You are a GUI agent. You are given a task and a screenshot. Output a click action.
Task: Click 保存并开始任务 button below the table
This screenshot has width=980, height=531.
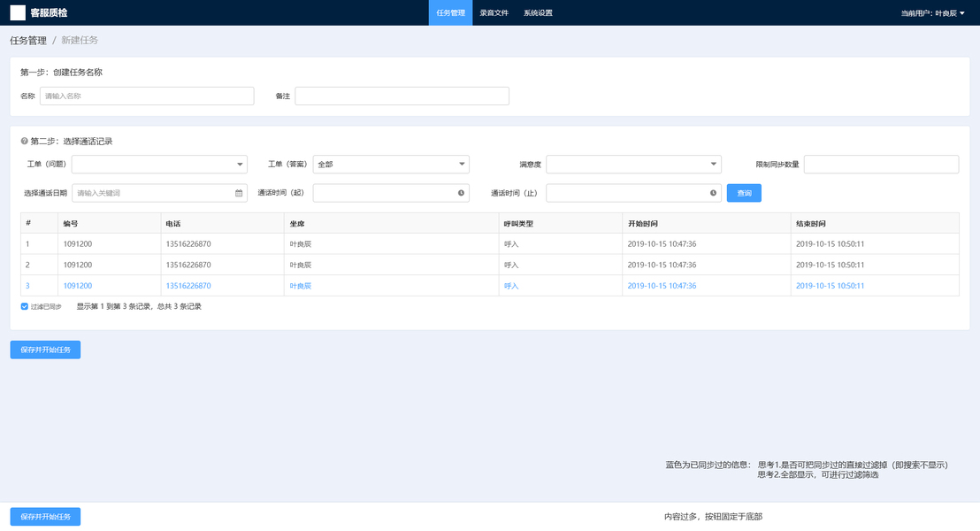pyautogui.click(x=46, y=350)
